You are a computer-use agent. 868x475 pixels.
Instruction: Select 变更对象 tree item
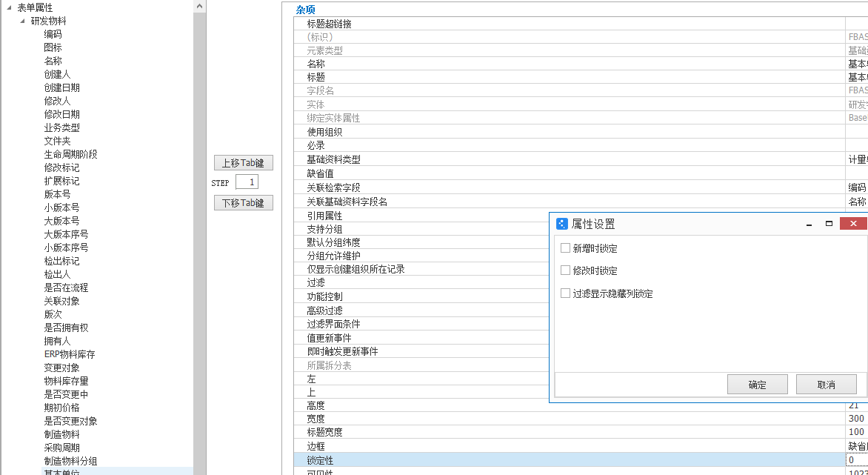click(x=62, y=368)
